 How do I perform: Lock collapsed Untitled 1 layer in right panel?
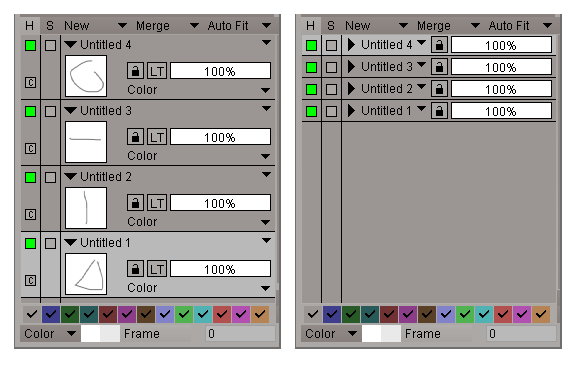(439, 111)
